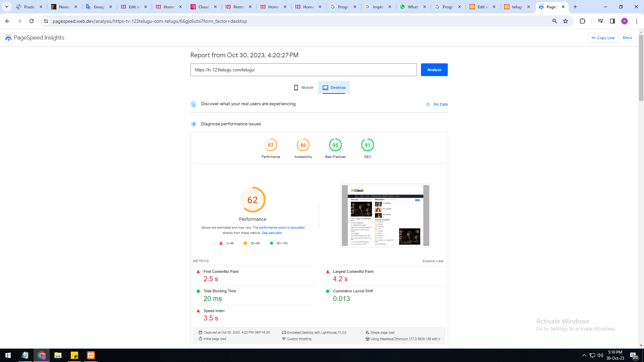The height and width of the screenshot is (362, 644).
Task: Open Windows Start menu
Action: click(x=8, y=355)
